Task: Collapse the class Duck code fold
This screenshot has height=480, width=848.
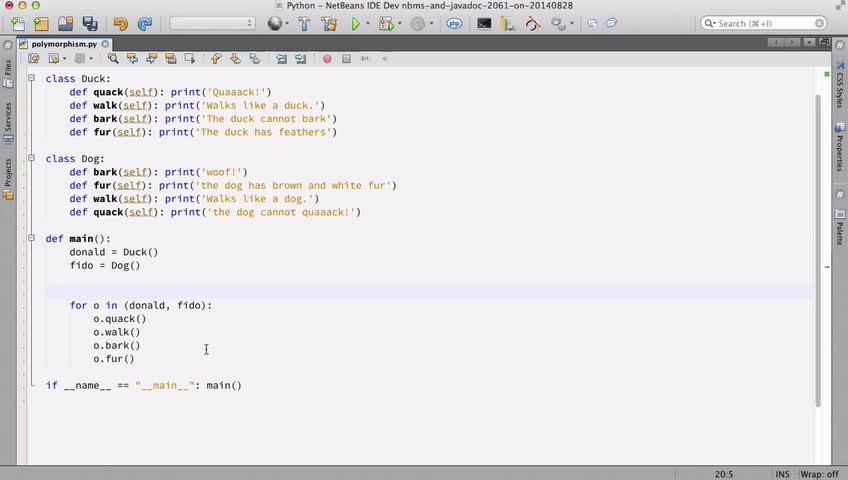Action: 31,78
